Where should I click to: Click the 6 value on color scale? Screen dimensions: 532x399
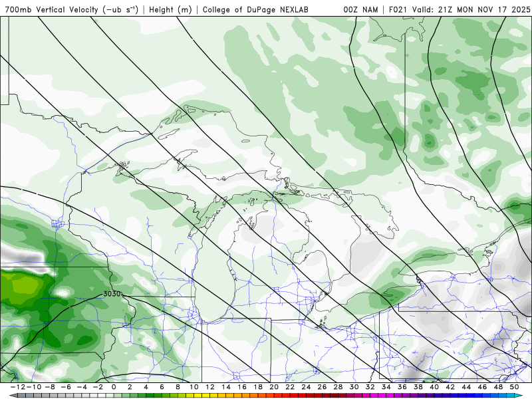click(162, 387)
